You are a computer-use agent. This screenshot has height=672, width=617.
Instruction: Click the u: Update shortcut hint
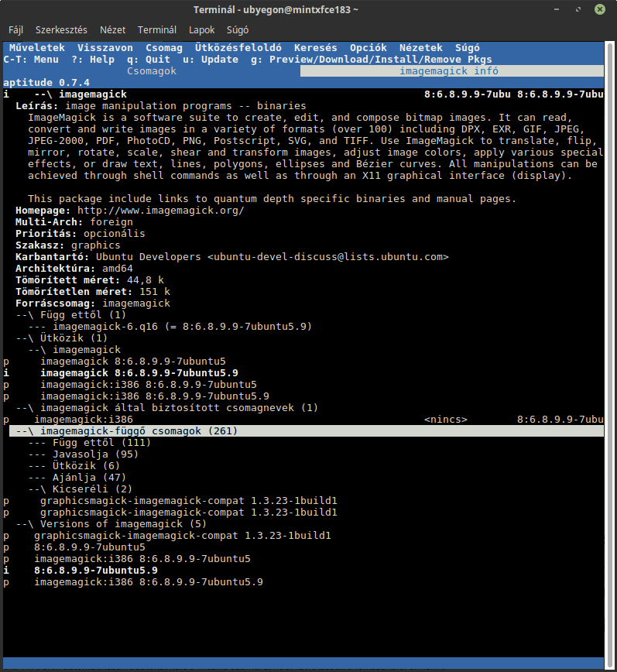pos(211,59)
